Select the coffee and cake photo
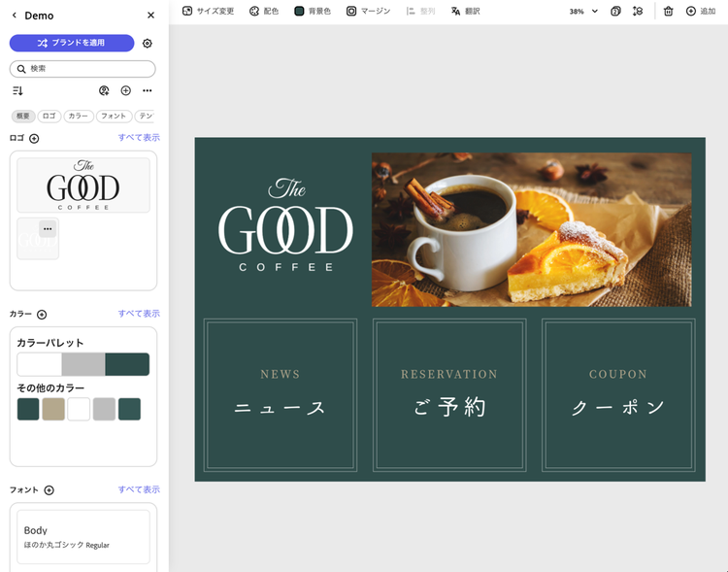 532,229
